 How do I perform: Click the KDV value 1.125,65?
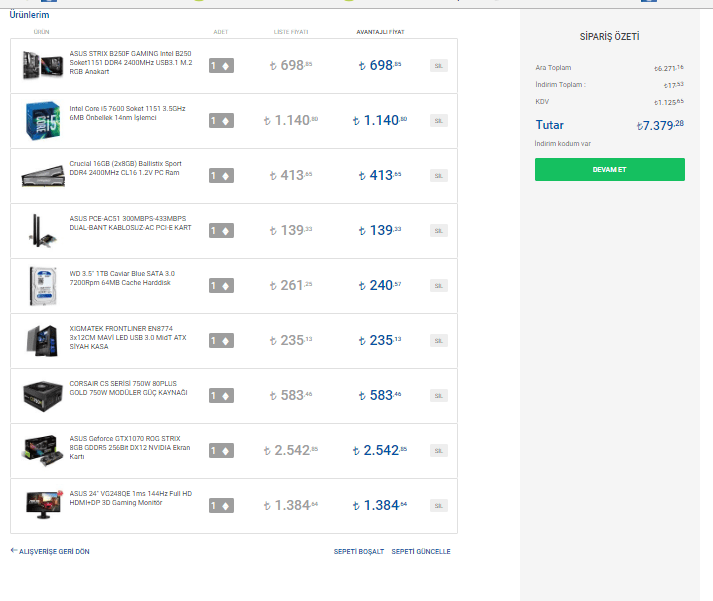(x=669, y=102)
